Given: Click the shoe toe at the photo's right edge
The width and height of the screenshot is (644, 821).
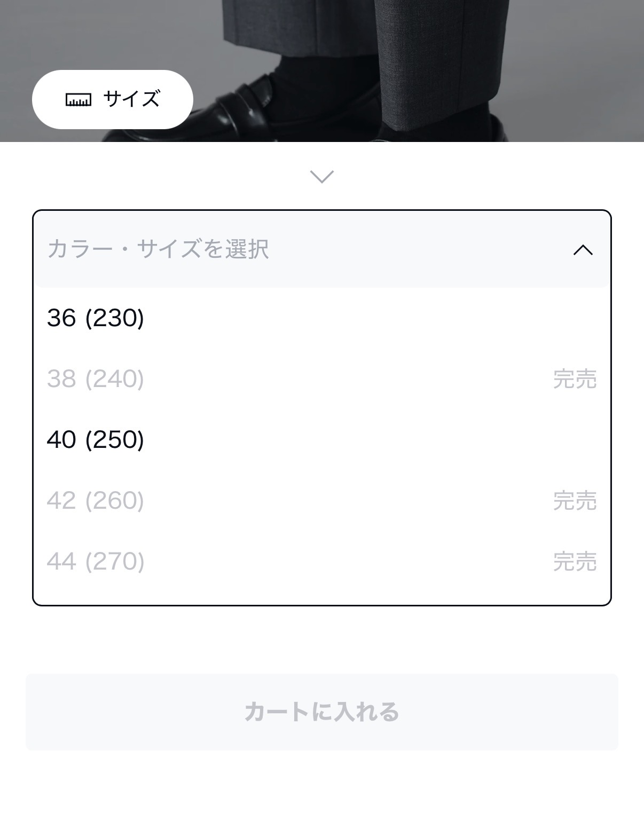Looking at the screenshot, I should [497, 131].
